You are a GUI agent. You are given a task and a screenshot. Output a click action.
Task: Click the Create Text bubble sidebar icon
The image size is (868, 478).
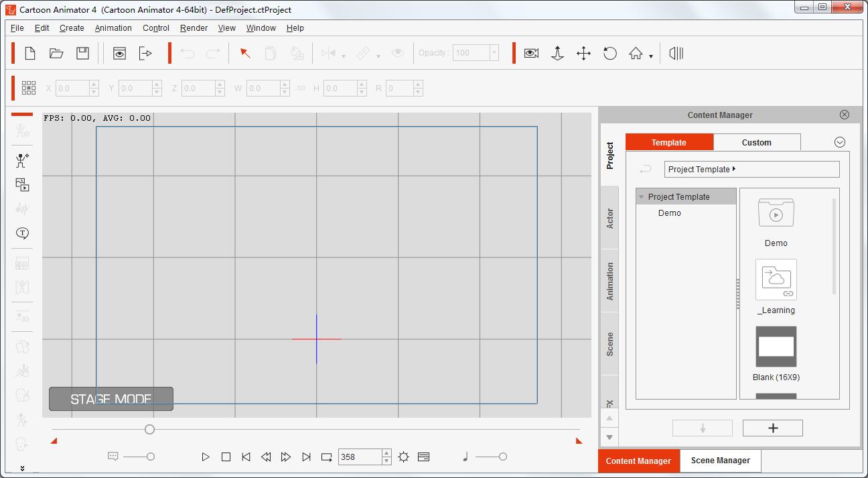pyautogui.click(x=22, y=233)
